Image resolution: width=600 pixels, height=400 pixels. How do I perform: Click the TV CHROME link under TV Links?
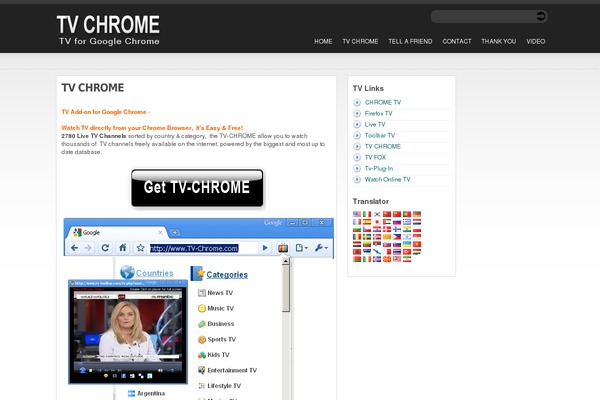[383, 146]
